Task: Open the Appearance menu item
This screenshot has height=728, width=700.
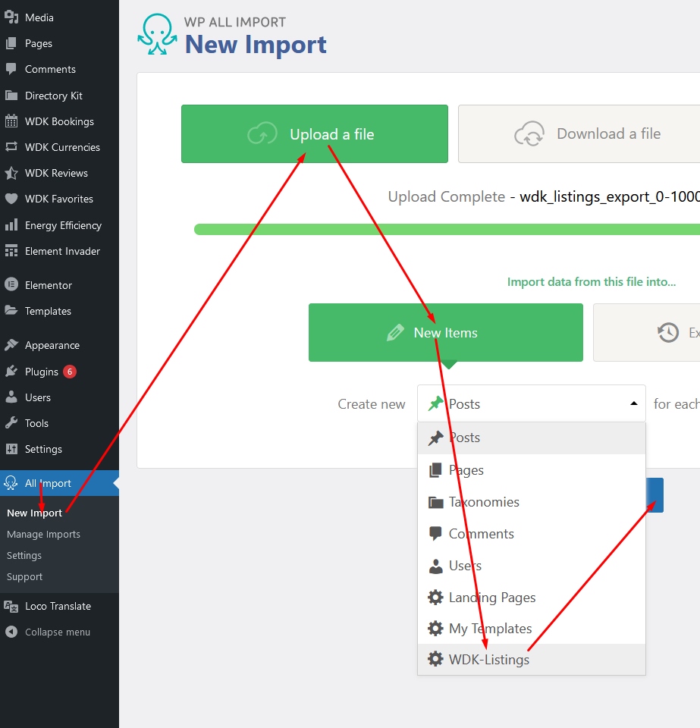Action: (59, 345)
